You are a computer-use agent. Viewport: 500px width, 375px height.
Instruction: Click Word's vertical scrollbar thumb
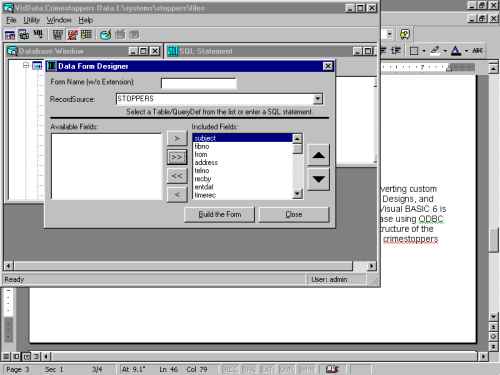494,239
